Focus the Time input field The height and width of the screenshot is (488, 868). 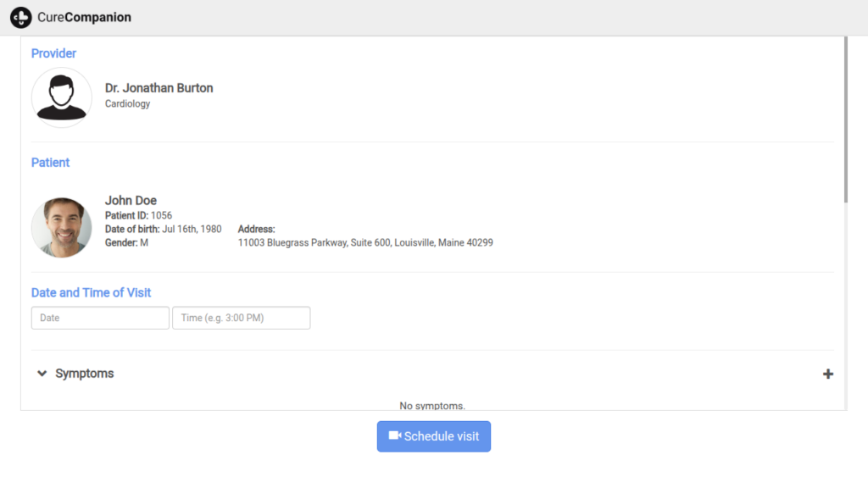[241, 318]
